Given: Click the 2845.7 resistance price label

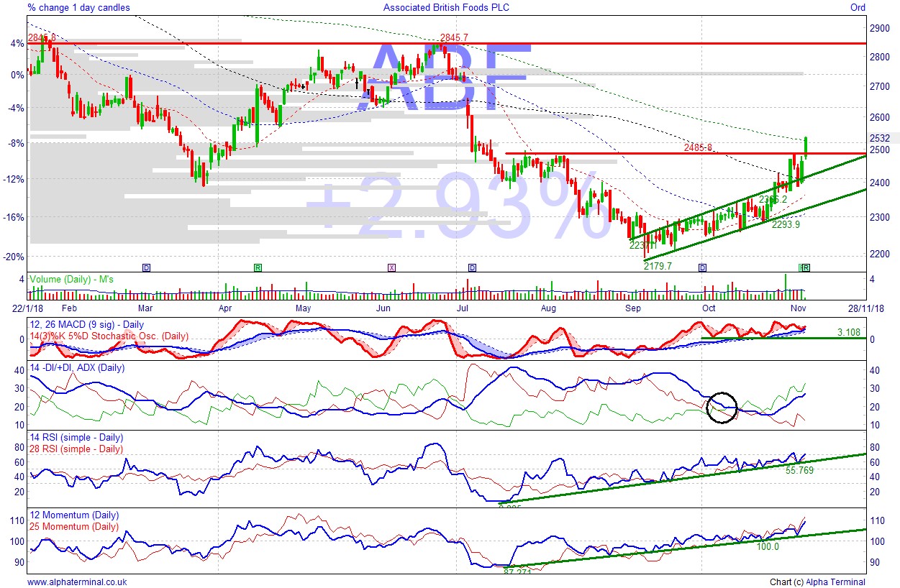Looking at the screenshot, I should [454, 37].
